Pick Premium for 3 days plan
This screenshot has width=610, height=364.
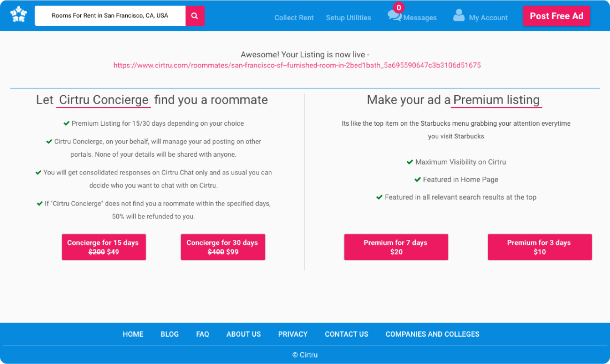click(540, 247)
